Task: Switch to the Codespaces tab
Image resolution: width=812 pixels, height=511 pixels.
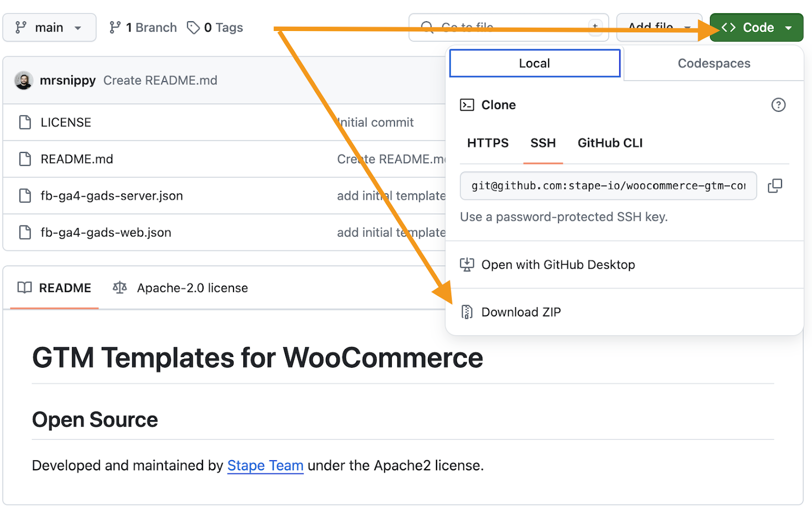Action: (714, 63)
